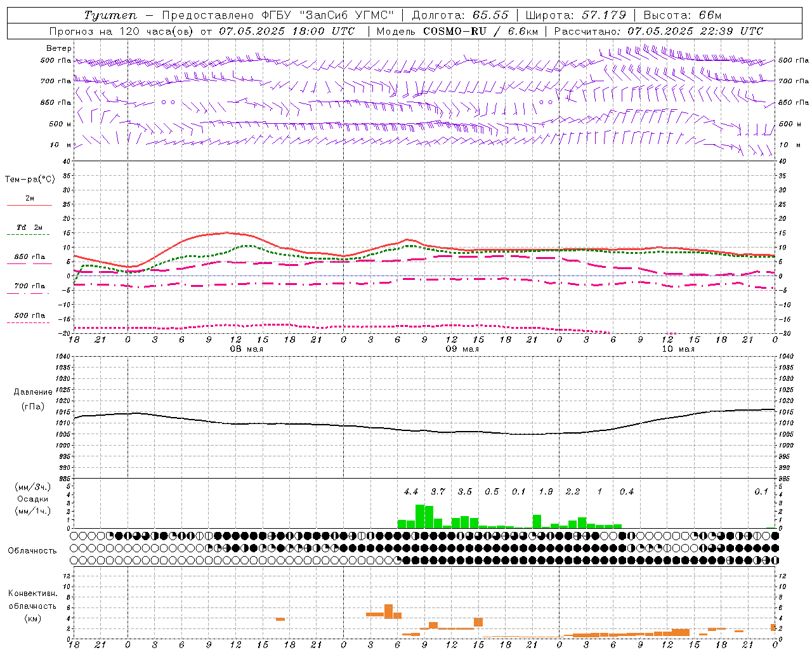Image resolution: width=812 pixels, height=650 pixels.
Task: Click the '4.4' precipitation total value
Action: pos(411,492)
